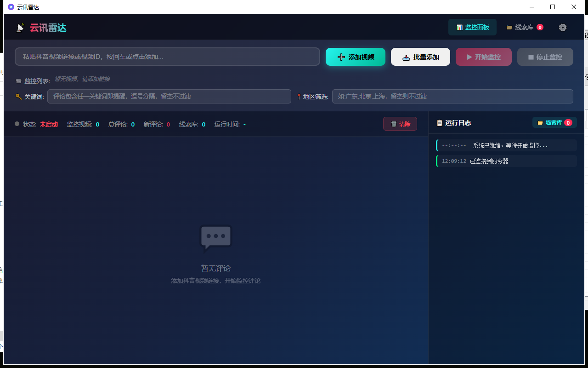The width and height of the screenshot is (588, 368).
Task: Click the key icon beside 关键词
Action: click(x=19, y=97)
